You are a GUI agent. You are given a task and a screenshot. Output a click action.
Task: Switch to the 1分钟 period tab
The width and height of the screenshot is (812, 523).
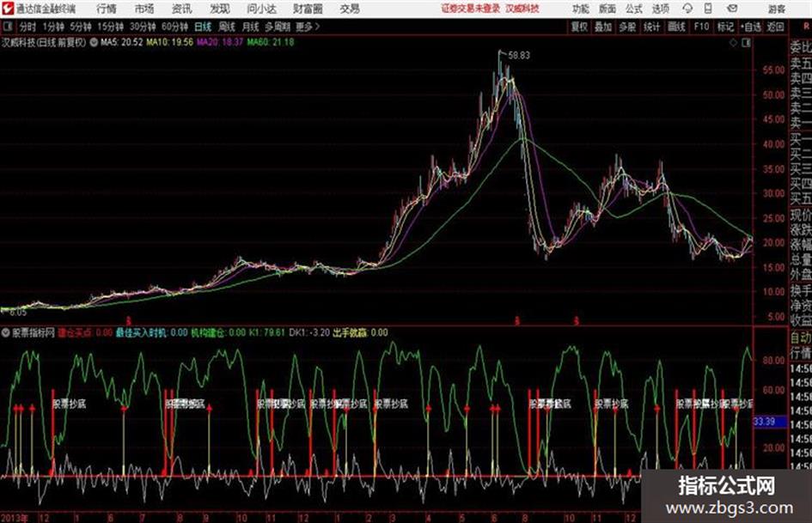coord(52,27)
